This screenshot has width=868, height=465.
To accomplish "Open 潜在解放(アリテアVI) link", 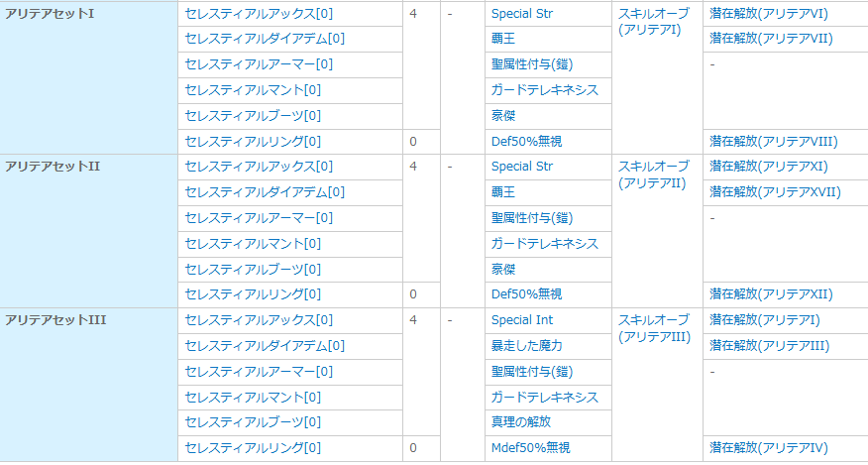I will 768,14.
